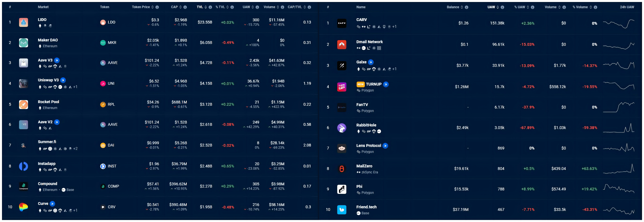Click MailZero's % Volume value +63.63%
Viewport: 644px width, 222px height.
tap(589, 169)
